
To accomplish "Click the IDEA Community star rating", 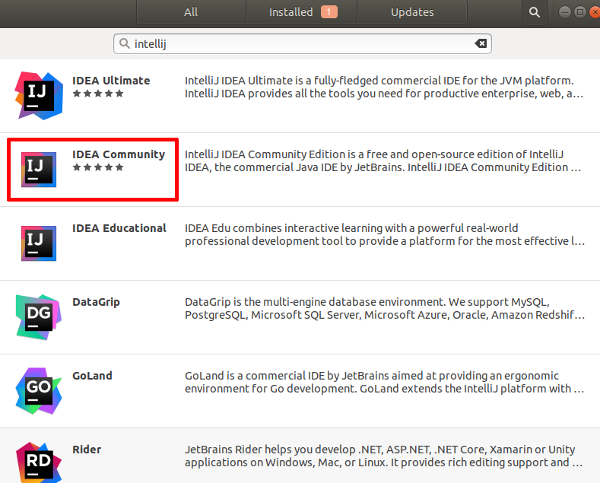I will [98, 167].
